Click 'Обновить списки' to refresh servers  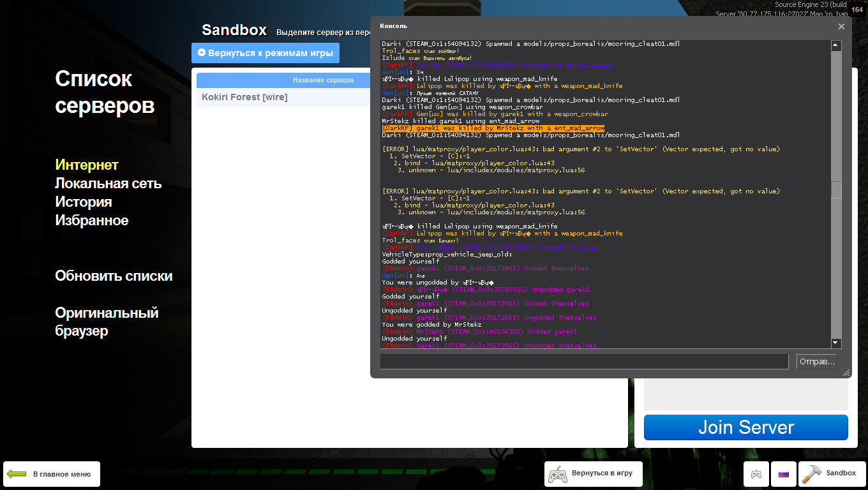[x=114, y=276]
